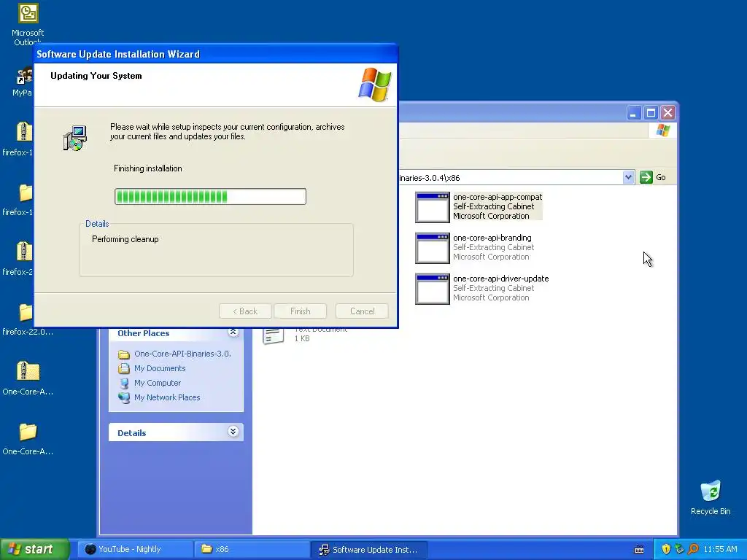The image size is (747, 560).
Task: Click the Software Update Installation Wizard title bar
Action: pos(215,54)
